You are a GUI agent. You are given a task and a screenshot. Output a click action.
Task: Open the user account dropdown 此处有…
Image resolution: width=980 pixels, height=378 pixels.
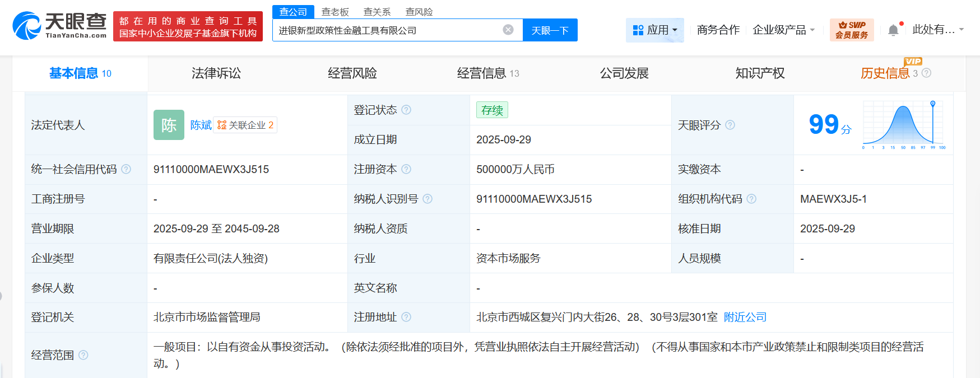coord(937,30)
